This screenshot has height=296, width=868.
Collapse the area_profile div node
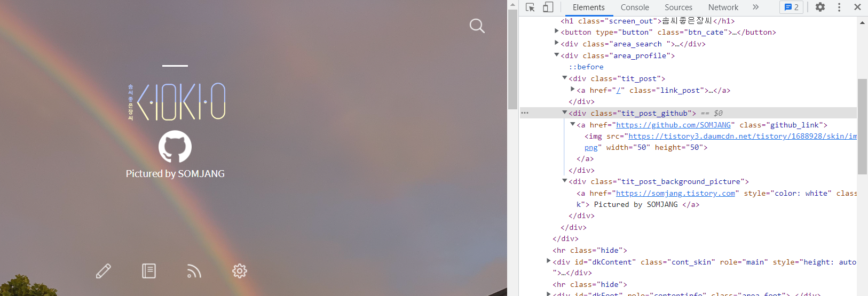pos(557,55)
